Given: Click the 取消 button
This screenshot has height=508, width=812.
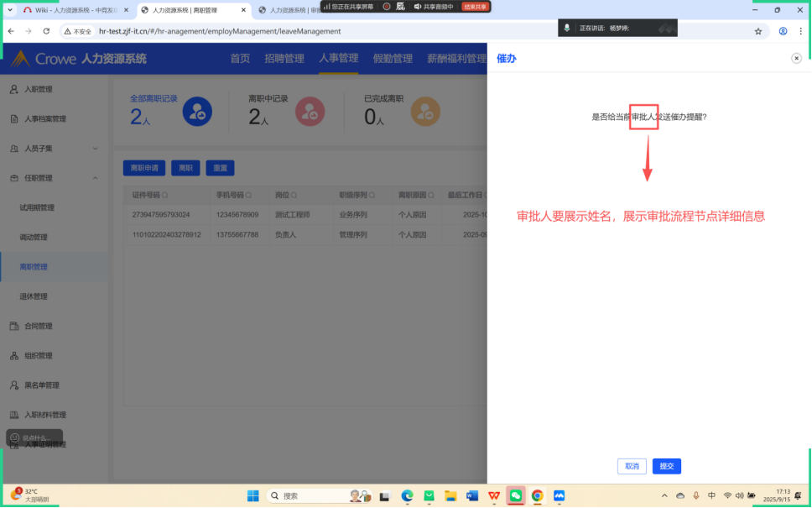Looking at the screenshot, I should (632, 466).
